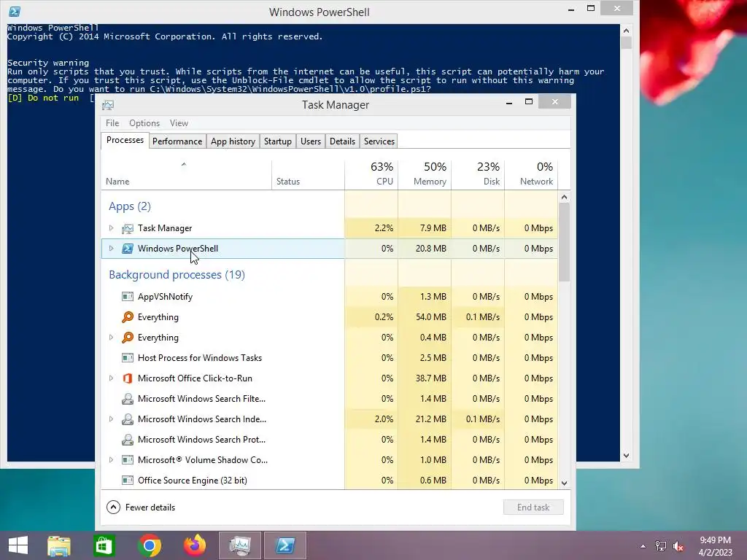747x560 pixels.
Task: Click the Windows Search Indexer icon
Action: click(127, 419)
